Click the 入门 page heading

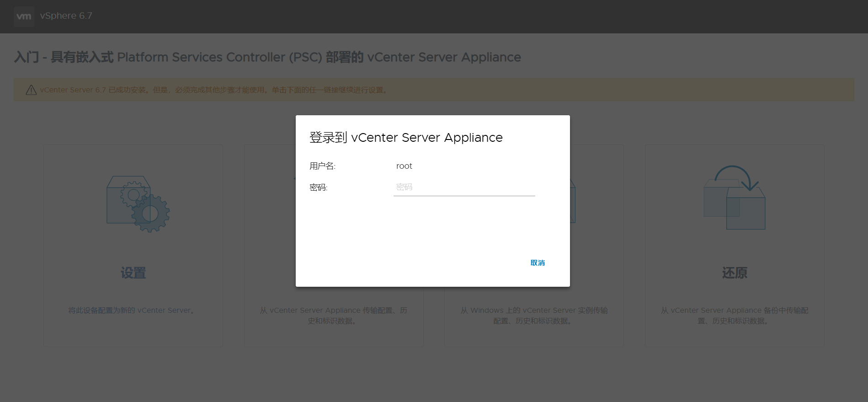pyautogui.click(x=267, y=57)
